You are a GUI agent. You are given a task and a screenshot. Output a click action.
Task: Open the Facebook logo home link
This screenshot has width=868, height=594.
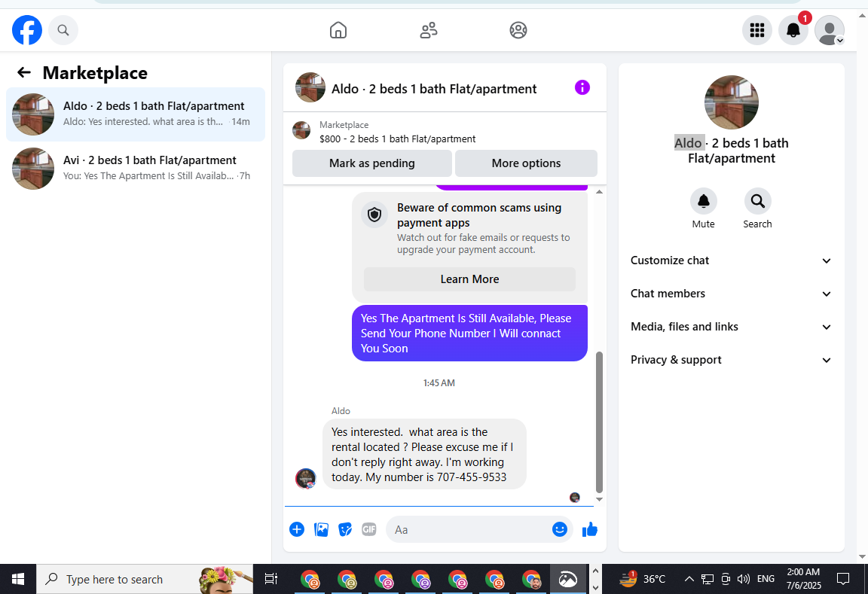[x=27, y=30]
